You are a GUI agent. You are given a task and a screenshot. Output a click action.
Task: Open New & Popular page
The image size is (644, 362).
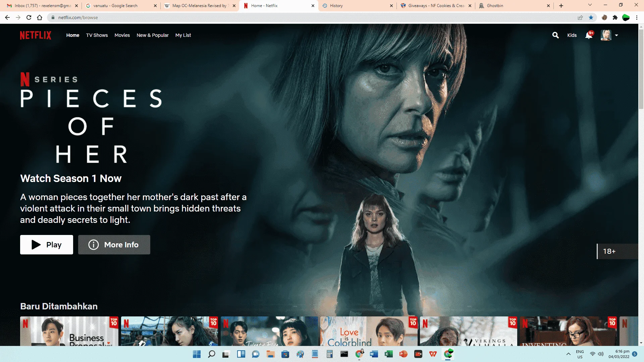(153, 35)
